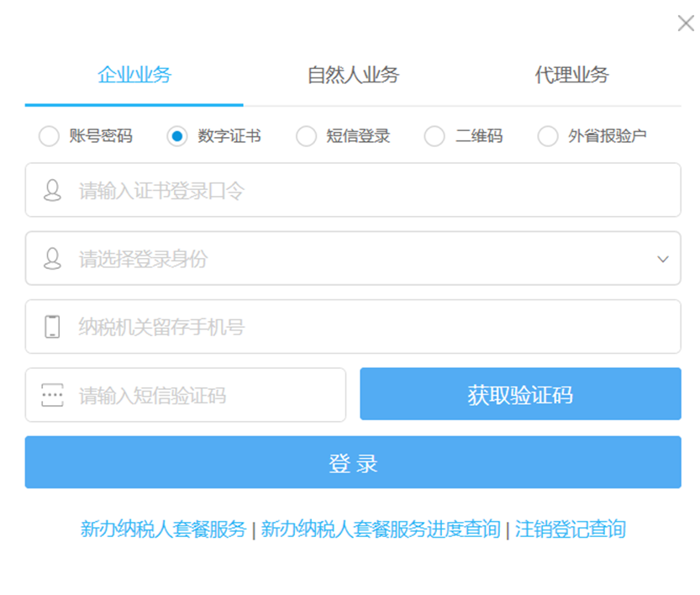Focus the 请输入证书登录口令 input field
700x595 pixels.
pyautogui.click(x=353, y=190)
